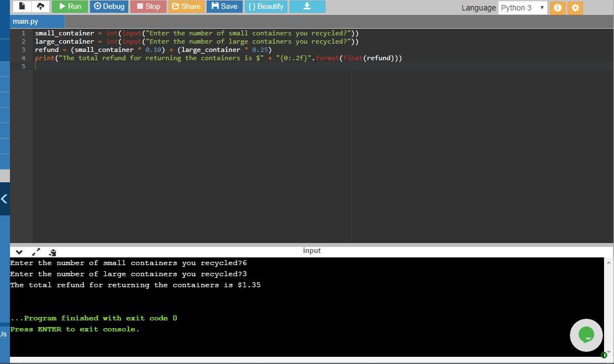Switch to the main.py tab
The width and height of the screenshot is (614, 364).
[26, 22]
